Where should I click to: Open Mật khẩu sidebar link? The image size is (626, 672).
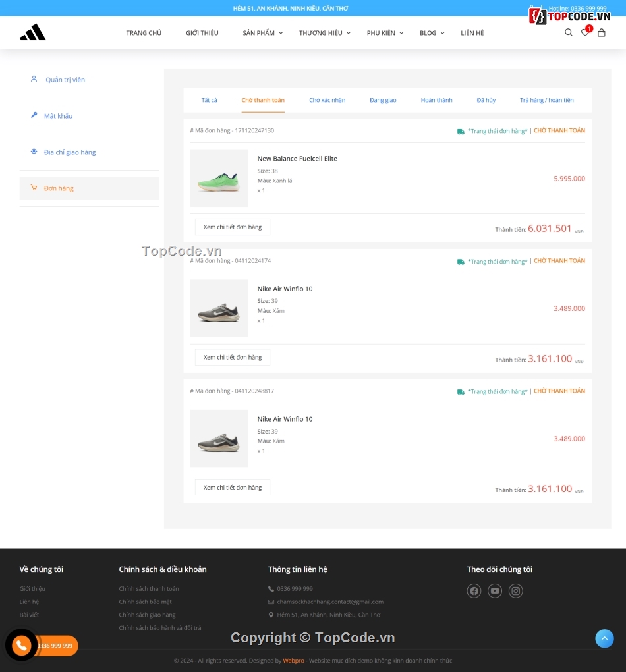coord(58,116)
